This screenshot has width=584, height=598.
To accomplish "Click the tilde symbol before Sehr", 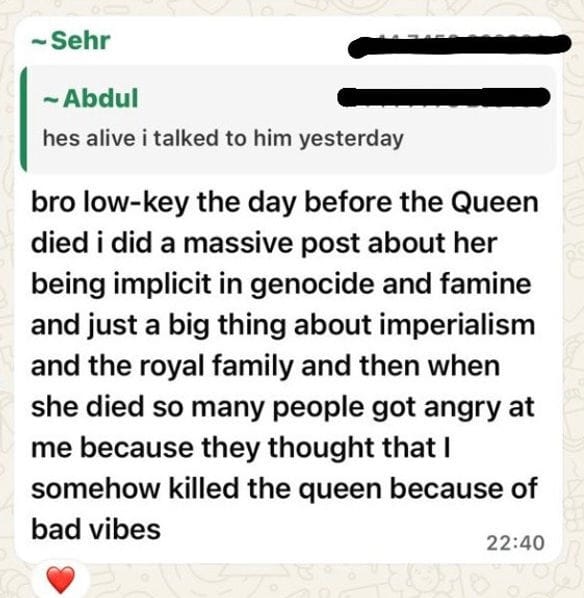I will pyautogui.click(x=38, y=42).
